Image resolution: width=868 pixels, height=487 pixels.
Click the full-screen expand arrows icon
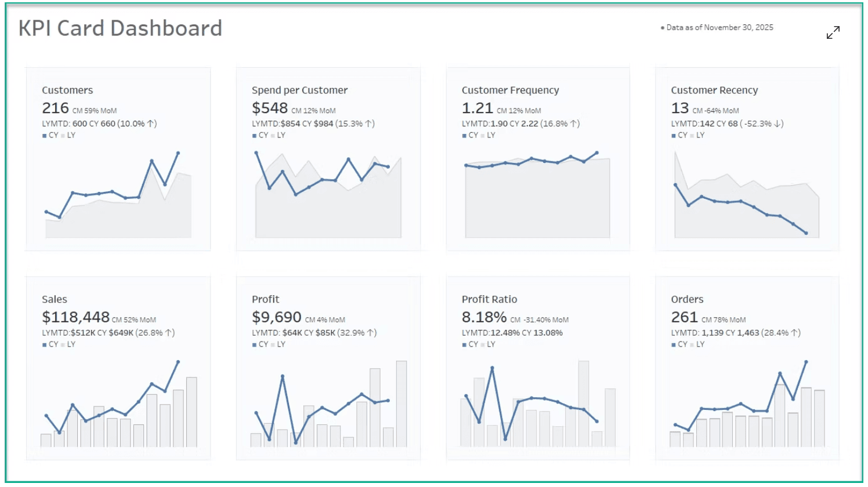coord(833,32)
